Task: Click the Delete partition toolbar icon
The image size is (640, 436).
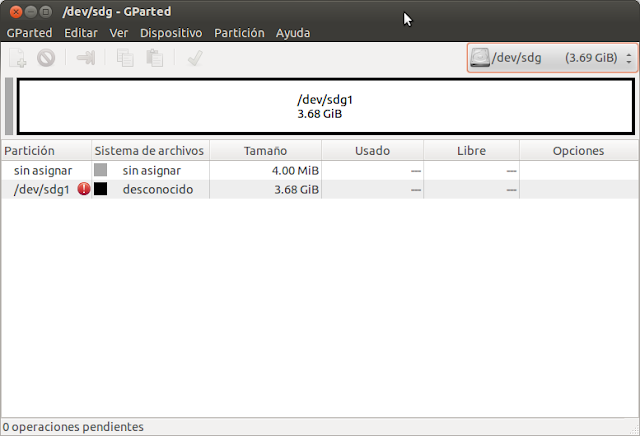Action: pos(46,58)
